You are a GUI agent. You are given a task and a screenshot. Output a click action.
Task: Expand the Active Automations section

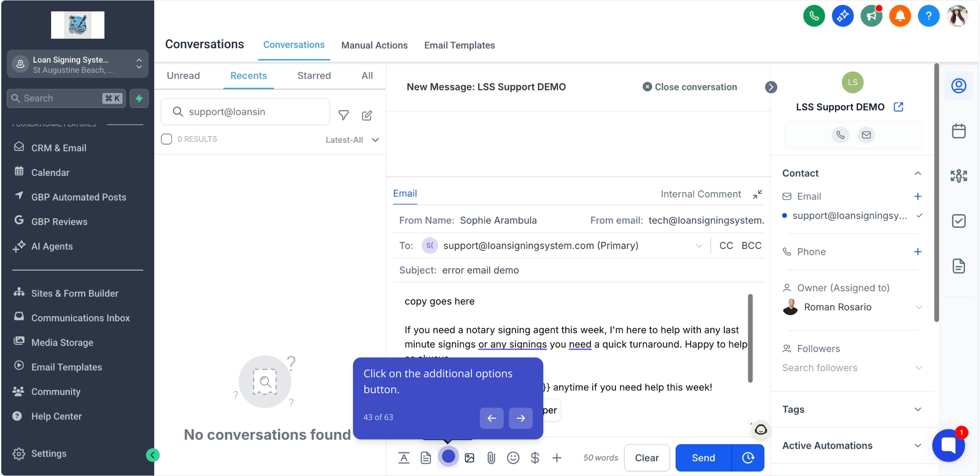coord(918,446)
